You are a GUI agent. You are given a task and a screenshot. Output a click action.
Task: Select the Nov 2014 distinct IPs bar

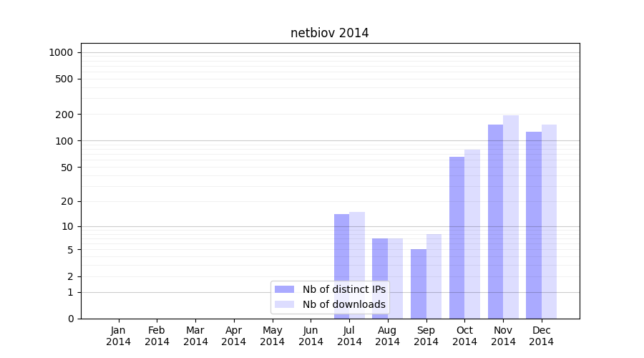click(495, 221)
